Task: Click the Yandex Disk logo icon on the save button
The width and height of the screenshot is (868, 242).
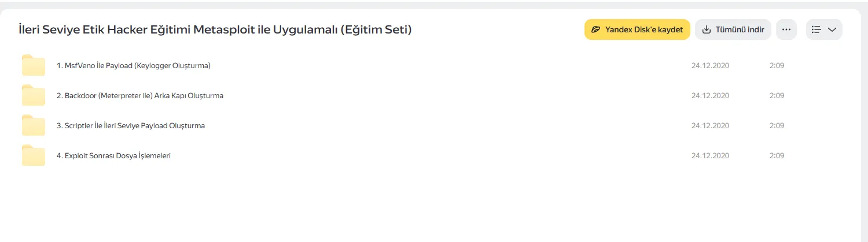Action: tap(595, 29)
